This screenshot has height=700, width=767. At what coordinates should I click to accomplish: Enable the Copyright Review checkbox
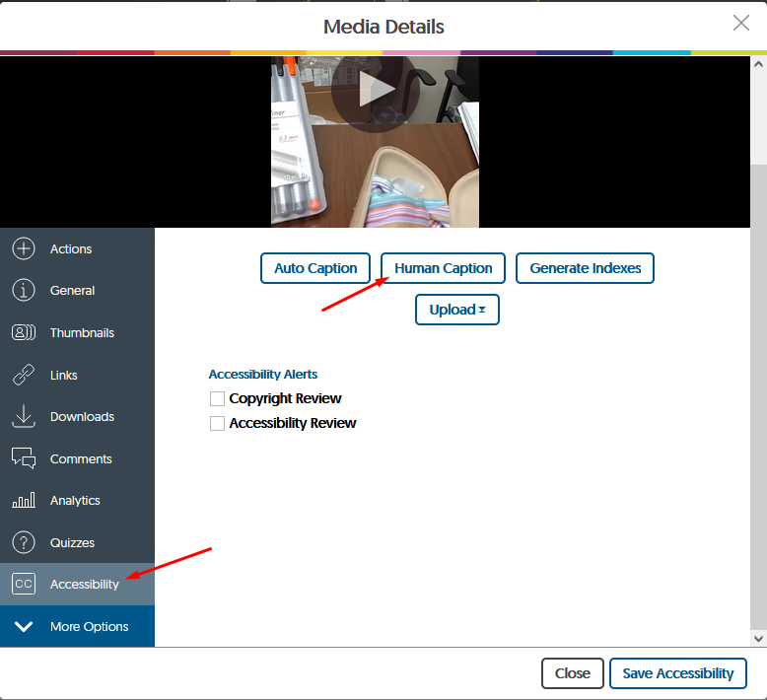point(217,399)
